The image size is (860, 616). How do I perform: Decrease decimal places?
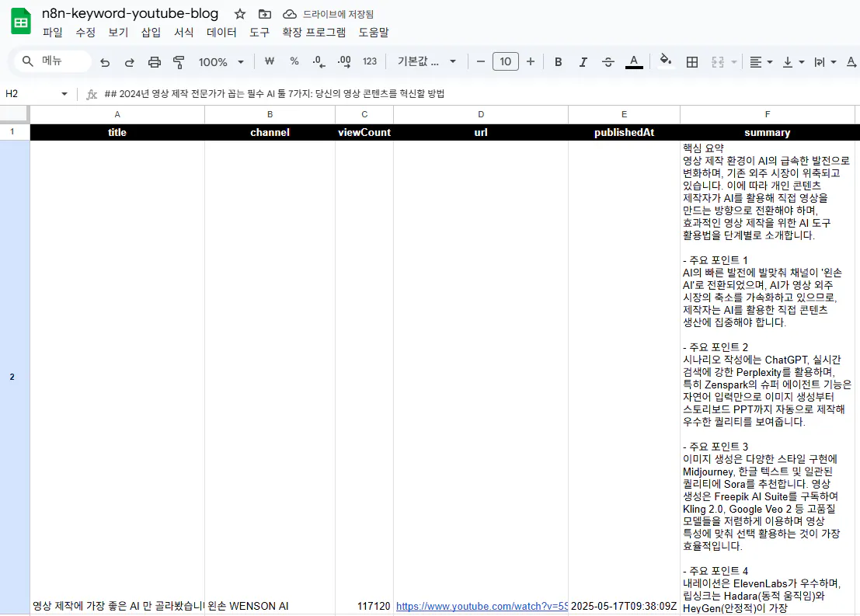[319, 61]
